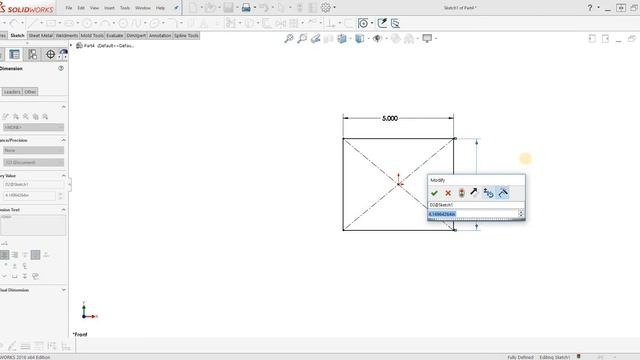Image resolution: width=640 pixels, height=360 pixels.
Task: Collapse the Primary Value section
Action: coord(63,176)
